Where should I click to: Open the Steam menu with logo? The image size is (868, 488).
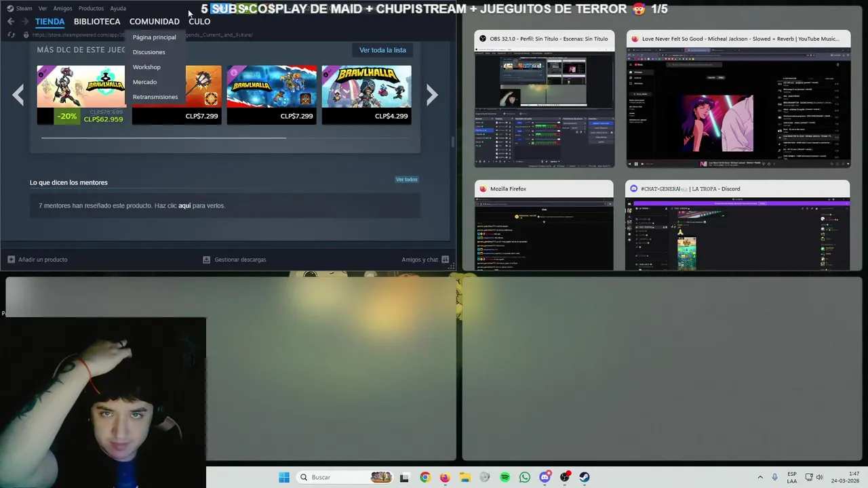(20, 8)
